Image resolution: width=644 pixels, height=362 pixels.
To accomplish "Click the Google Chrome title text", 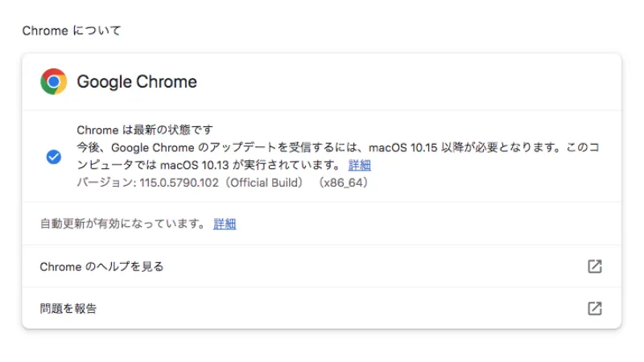I will (137, 82).
